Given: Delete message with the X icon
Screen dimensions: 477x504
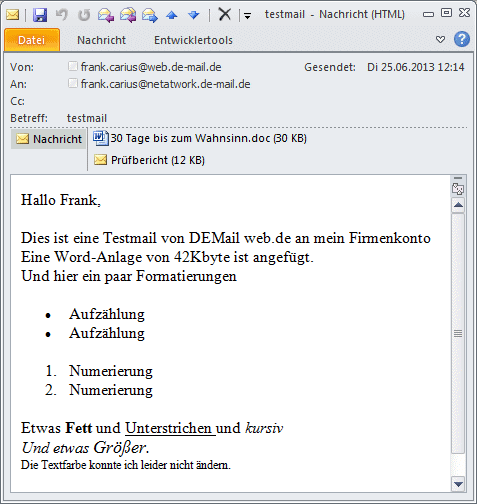Looking at the screenshot, I should 224,14.
